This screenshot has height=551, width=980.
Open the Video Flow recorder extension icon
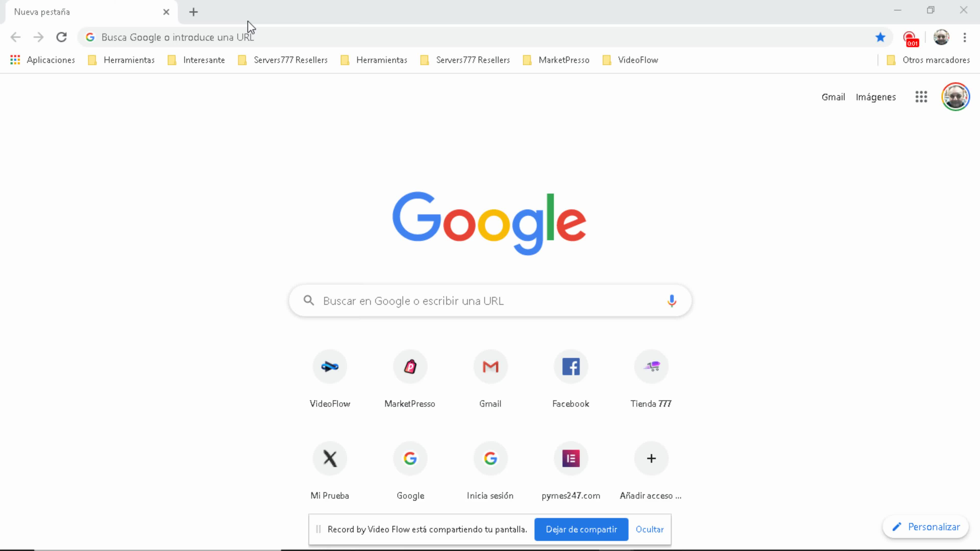pos(910,39)
